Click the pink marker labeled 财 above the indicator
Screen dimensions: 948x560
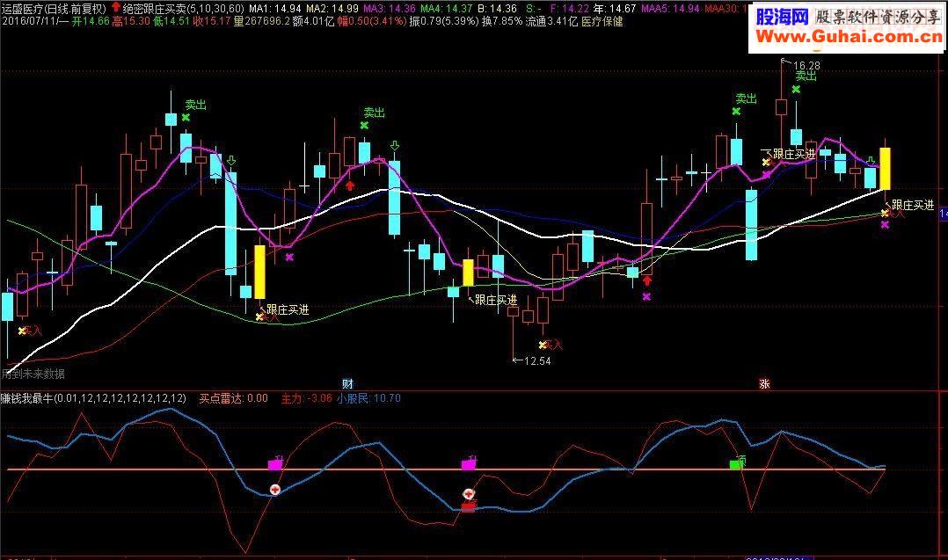coord(347,383)
